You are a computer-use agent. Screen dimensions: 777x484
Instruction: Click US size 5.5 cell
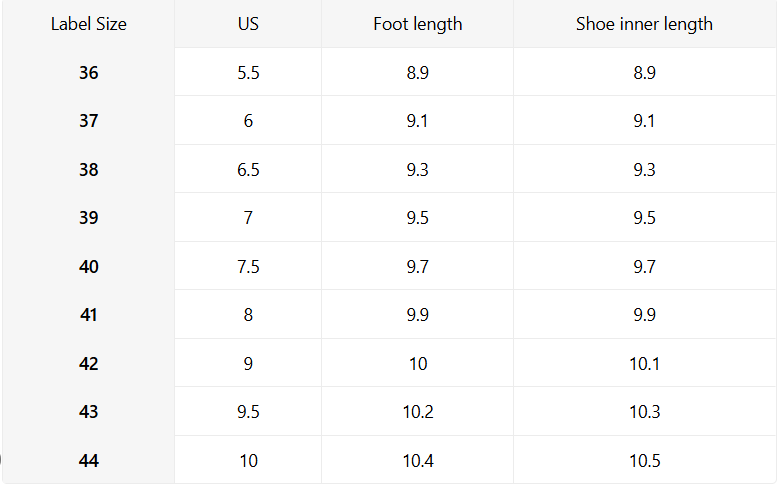248,72
